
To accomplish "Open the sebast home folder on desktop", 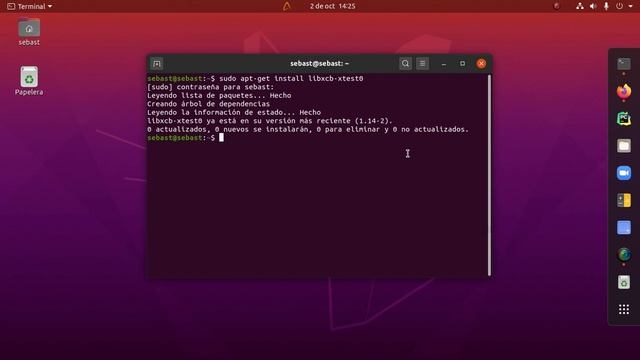I will point(29,32).
